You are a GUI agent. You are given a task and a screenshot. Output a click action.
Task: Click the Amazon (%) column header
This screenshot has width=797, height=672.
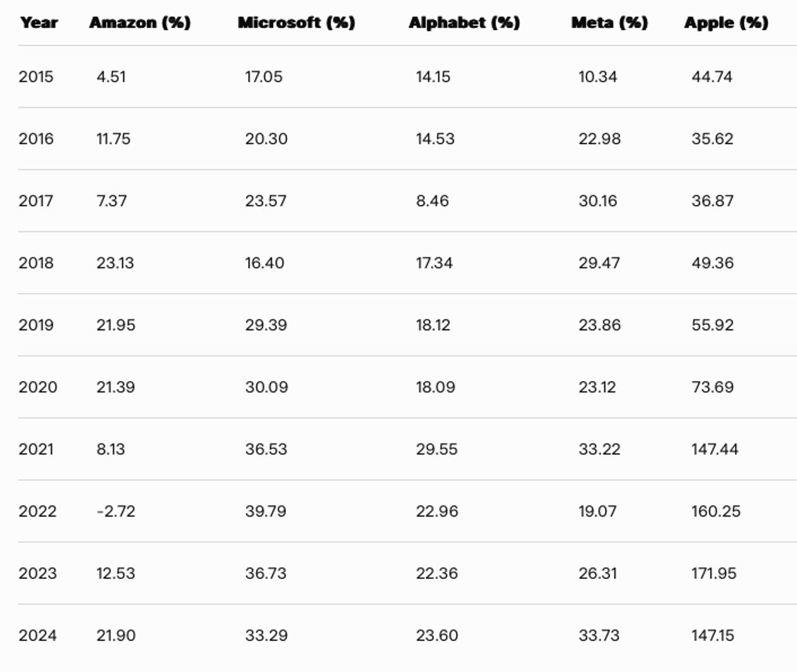point(139,22)
